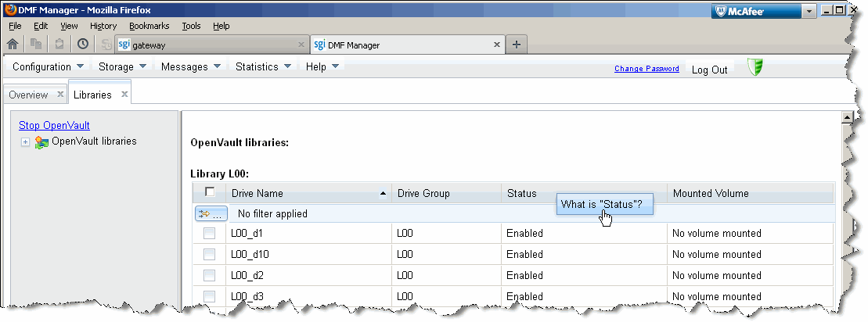Close the Overview tab
868x322 pixels.
click(59, 94)
